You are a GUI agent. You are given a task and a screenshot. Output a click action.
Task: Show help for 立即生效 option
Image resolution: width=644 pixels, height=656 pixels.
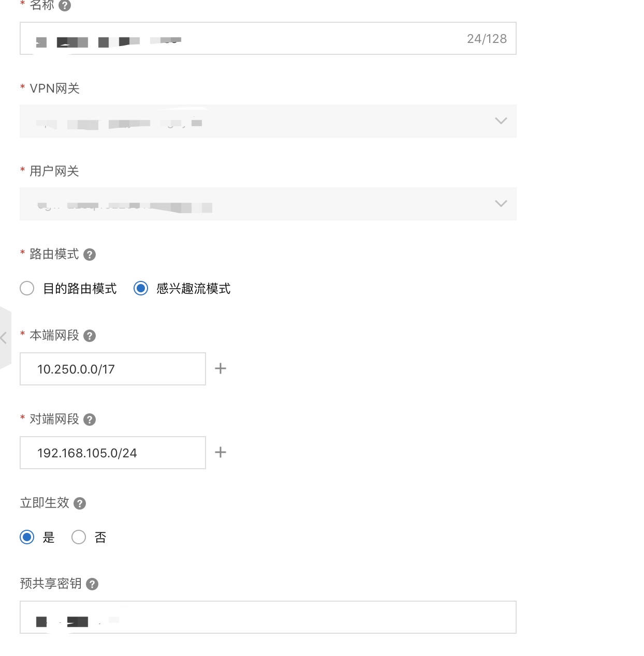[80, 503]
